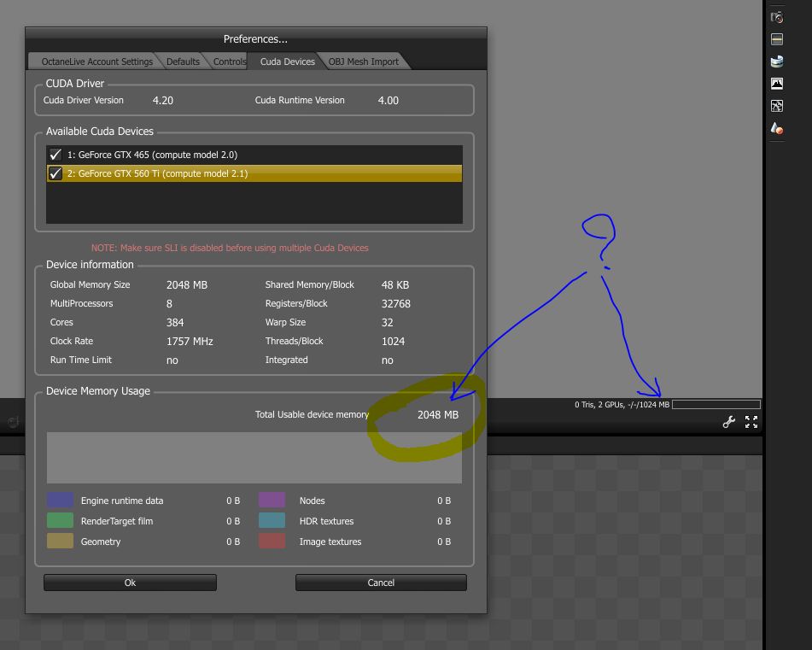Click the Integrated label
812x650 pixels.
click(286, 360)
